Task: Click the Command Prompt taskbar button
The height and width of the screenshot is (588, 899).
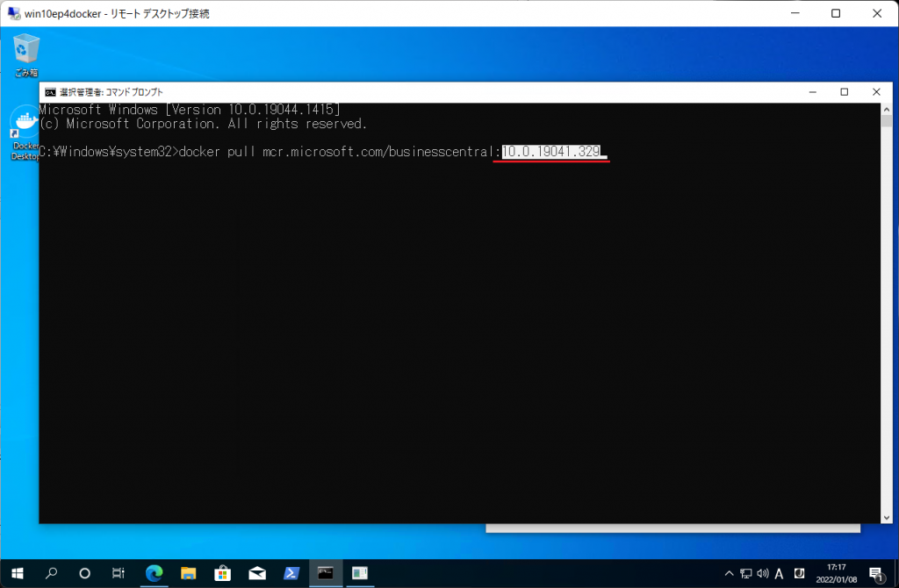Action: pos(326,573)
